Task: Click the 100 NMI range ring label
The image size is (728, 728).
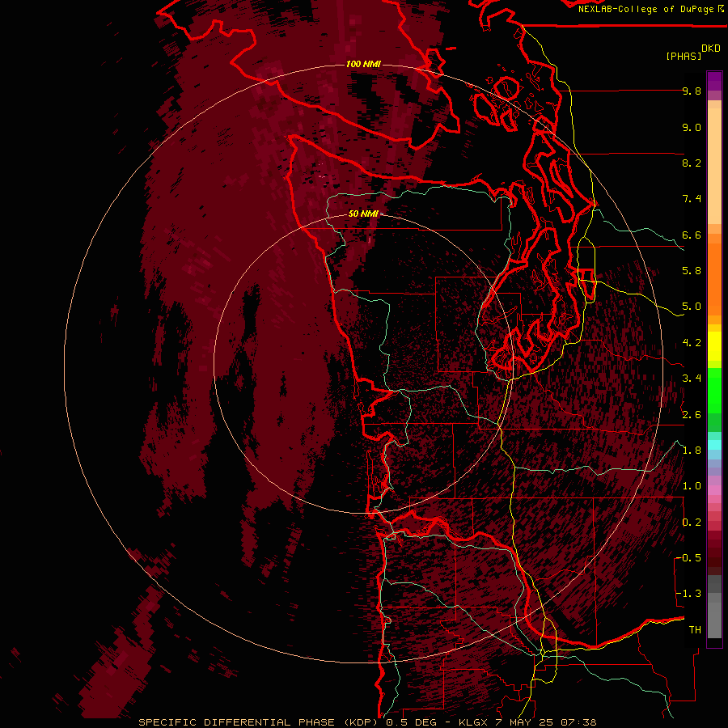Action: point(363,64)
